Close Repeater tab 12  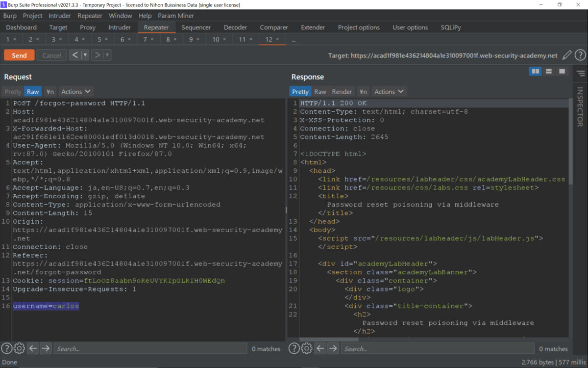278,39
